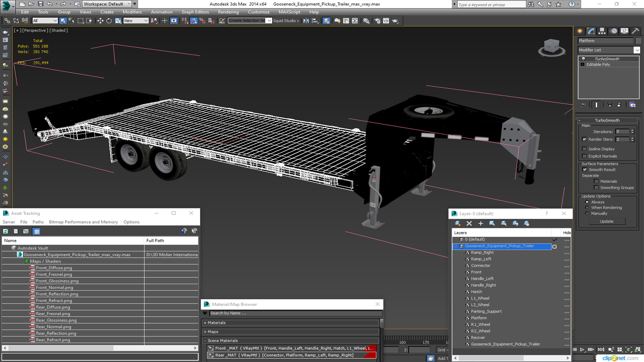Click Pin Stack icon below modifier list

(583, 105)
